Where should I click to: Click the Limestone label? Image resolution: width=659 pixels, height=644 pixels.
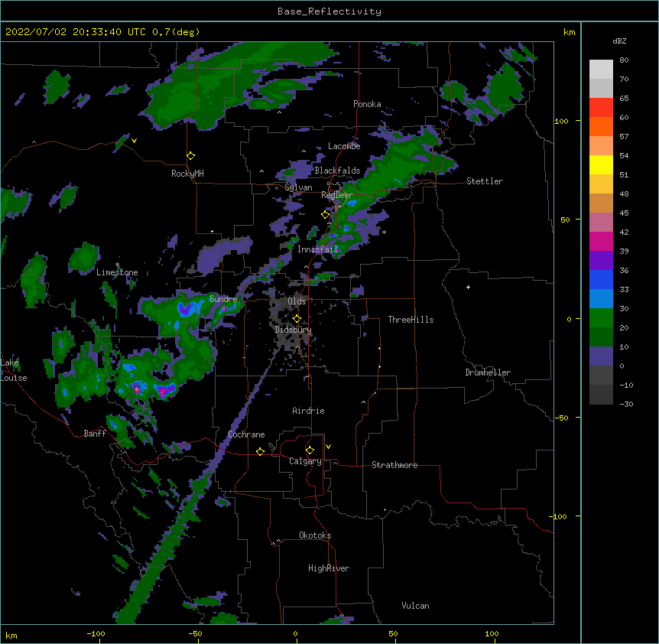click(x=117, y=272)
